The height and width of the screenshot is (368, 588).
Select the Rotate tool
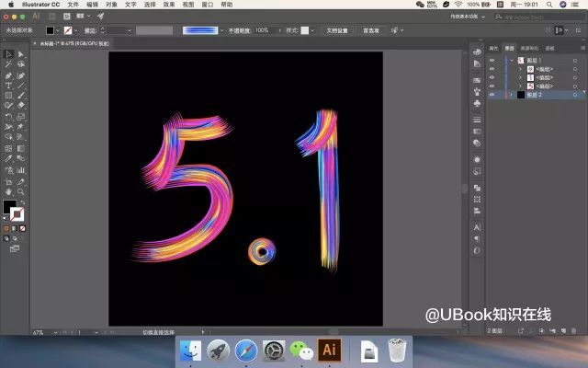[8, 117]
